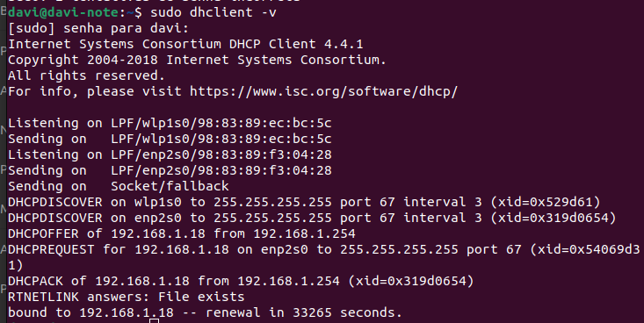644x323 pixels.
Task: Click the DHCPOFFER of 192.168.1.18 line
Action: 182,233
